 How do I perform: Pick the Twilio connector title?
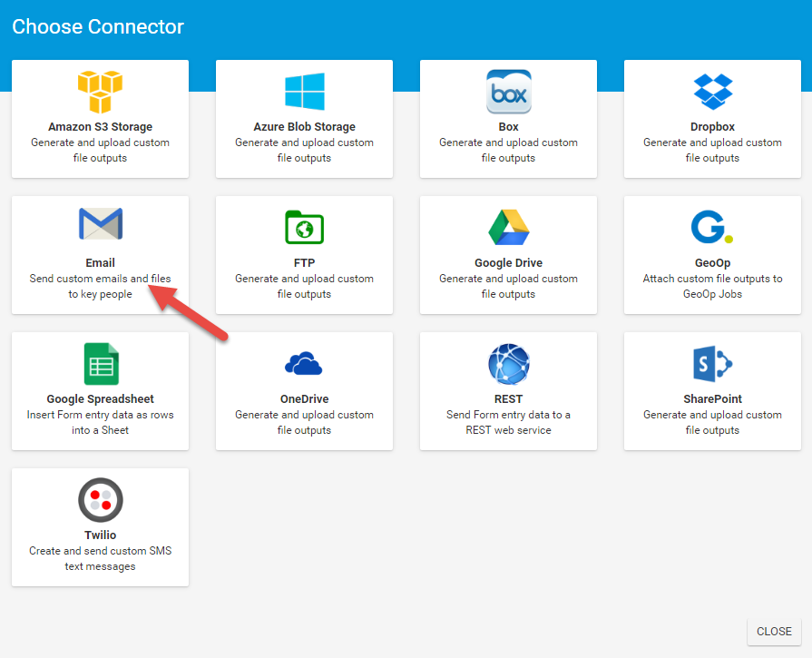pos(101,535)
